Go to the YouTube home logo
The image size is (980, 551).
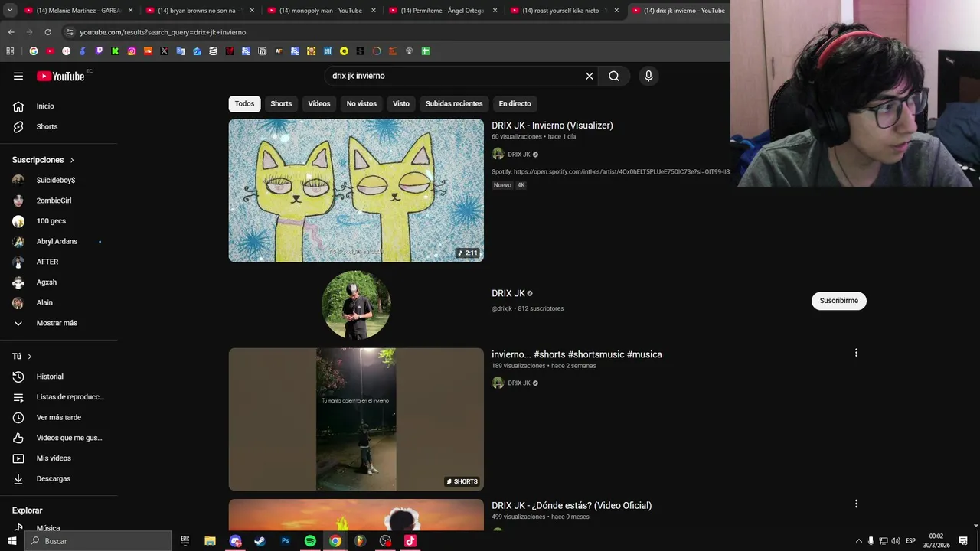60,76
